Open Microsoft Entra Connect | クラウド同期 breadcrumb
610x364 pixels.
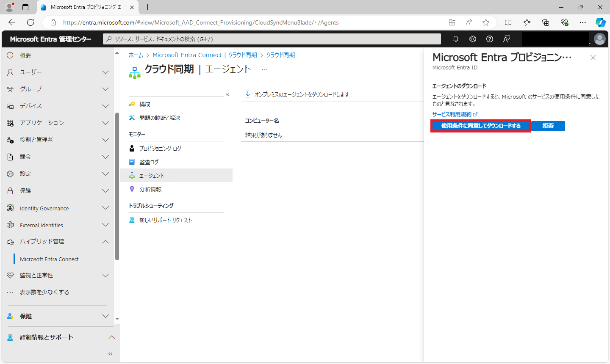click(205, 55)
